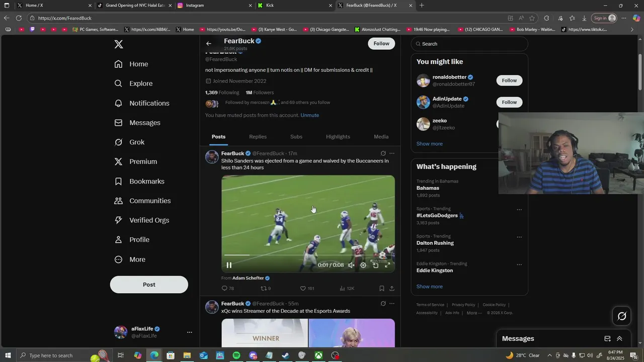644x362 pixels.
Task: Open the more options on the Shilo Sanders post
Action: (x=392, y=153)
